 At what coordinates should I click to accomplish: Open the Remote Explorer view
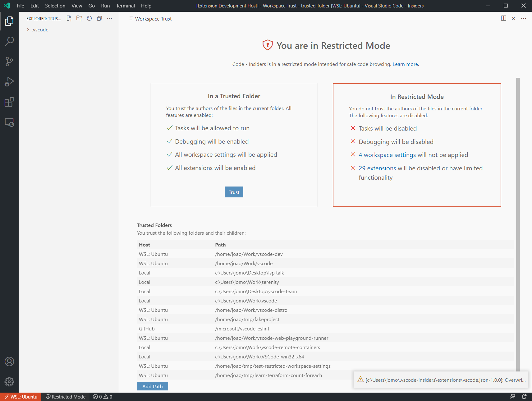click(x=9, y=122)
